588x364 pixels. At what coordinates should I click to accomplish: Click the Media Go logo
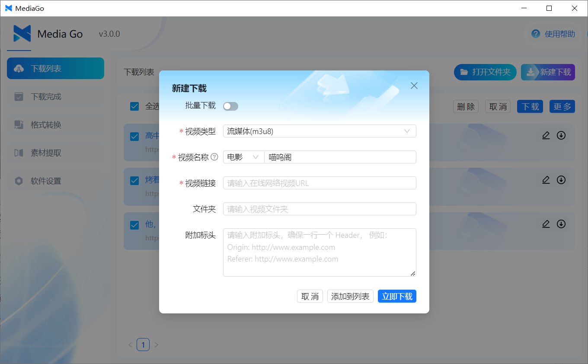pos(22,34)
